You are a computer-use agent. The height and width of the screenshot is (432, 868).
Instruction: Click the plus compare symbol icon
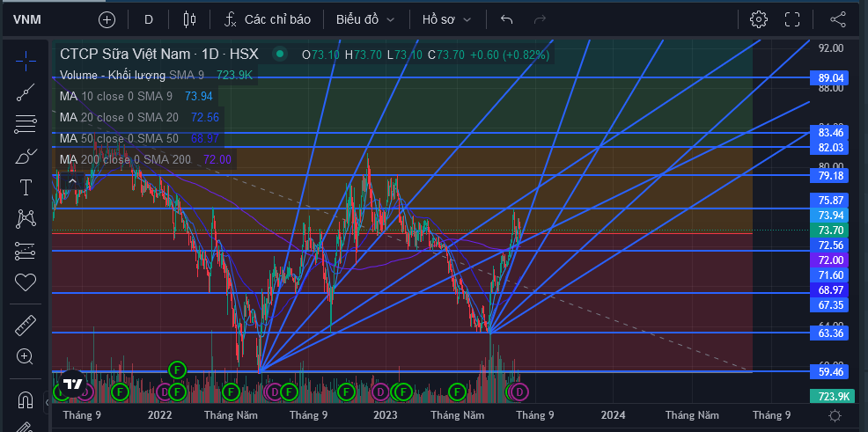click(107, 20)
